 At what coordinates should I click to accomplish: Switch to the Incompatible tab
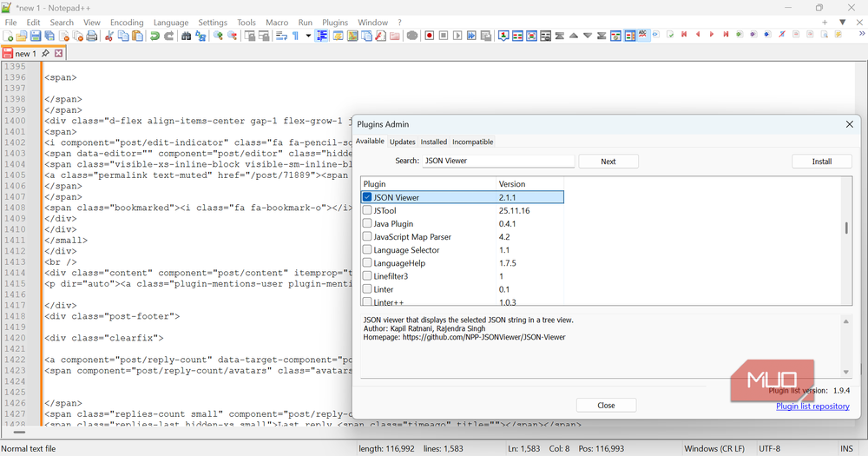(x=473, y=142)
